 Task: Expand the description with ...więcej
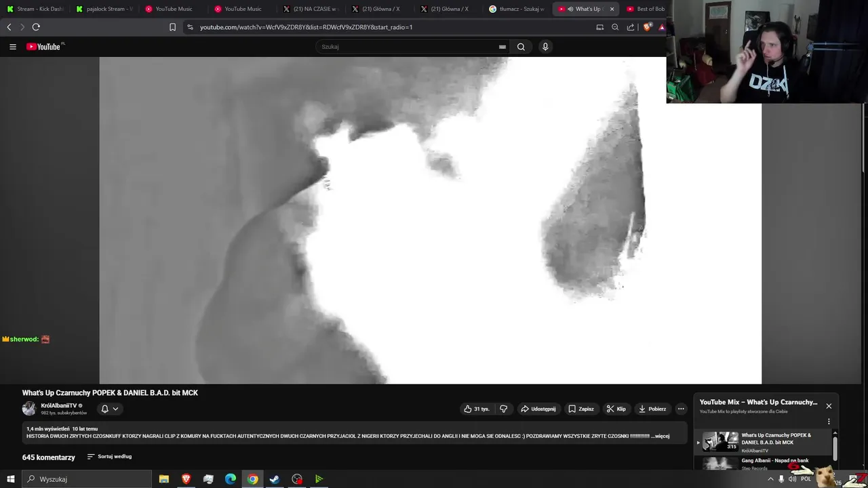(659, 436)
